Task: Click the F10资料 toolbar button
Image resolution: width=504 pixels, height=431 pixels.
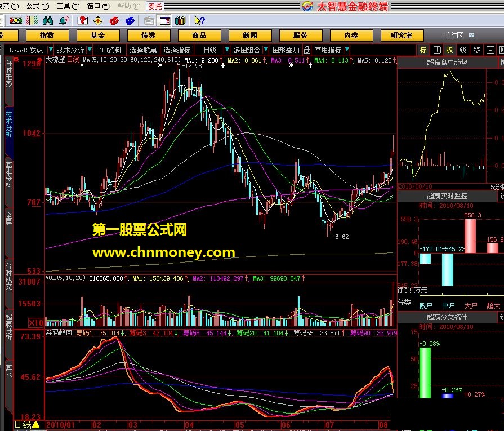Action: 110,50
